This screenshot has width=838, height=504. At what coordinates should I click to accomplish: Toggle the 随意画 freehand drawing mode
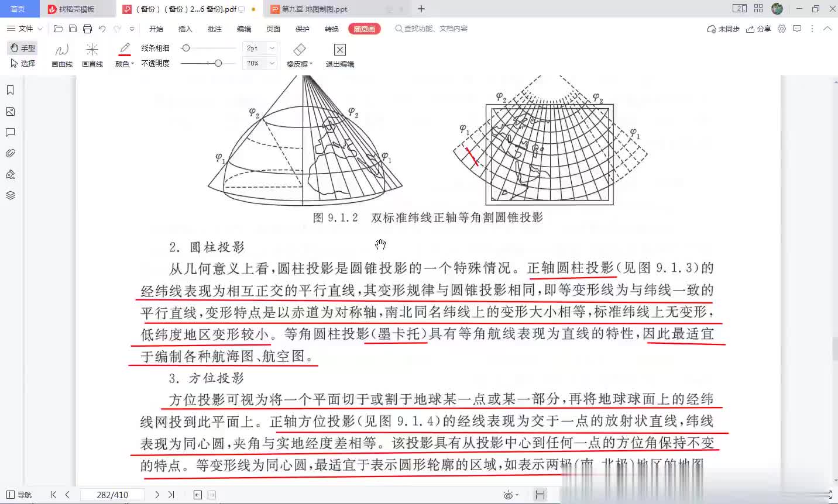[x=364, y=29]
